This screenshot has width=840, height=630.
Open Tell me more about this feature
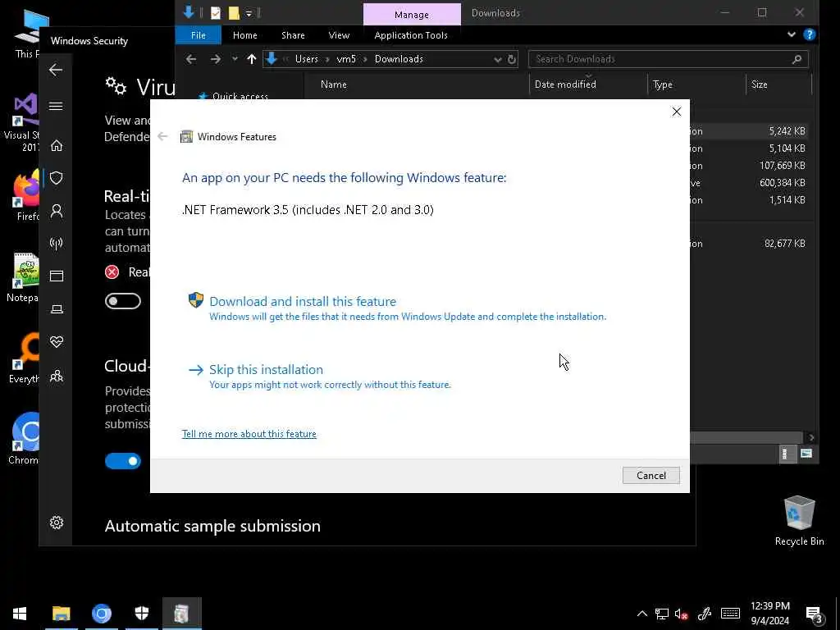click(x=249, y=434)
